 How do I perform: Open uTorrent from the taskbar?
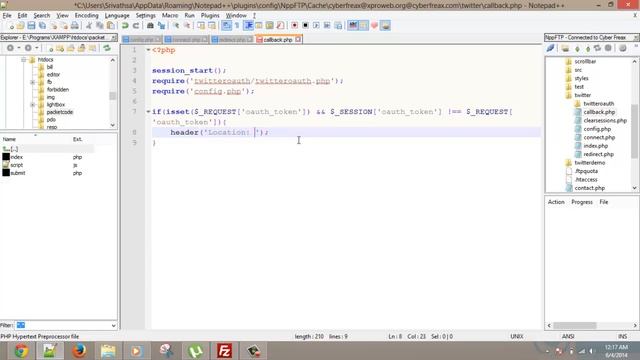[195, 351]
